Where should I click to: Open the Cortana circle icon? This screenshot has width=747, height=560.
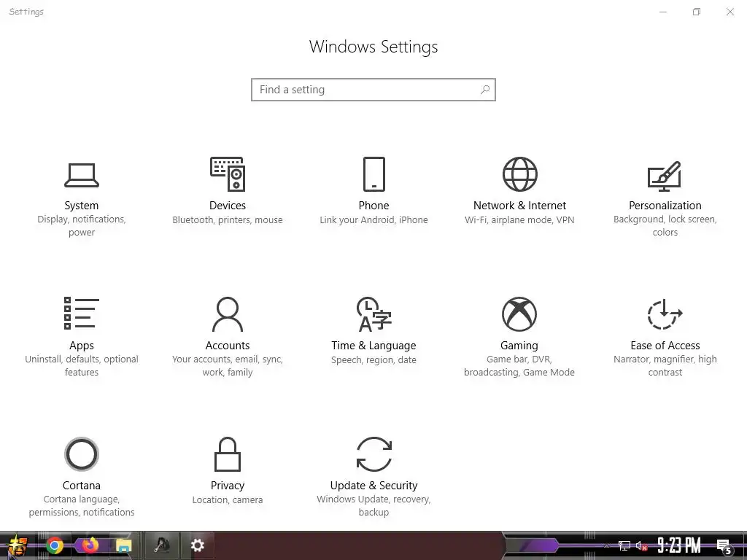pos(82,454)
